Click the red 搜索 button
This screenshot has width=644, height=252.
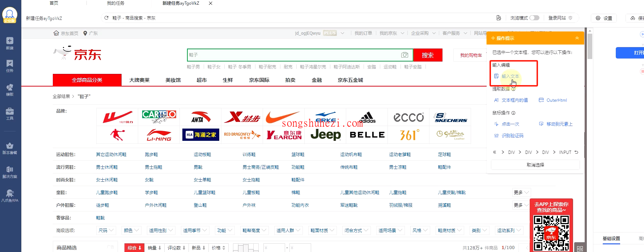point(428,55)
